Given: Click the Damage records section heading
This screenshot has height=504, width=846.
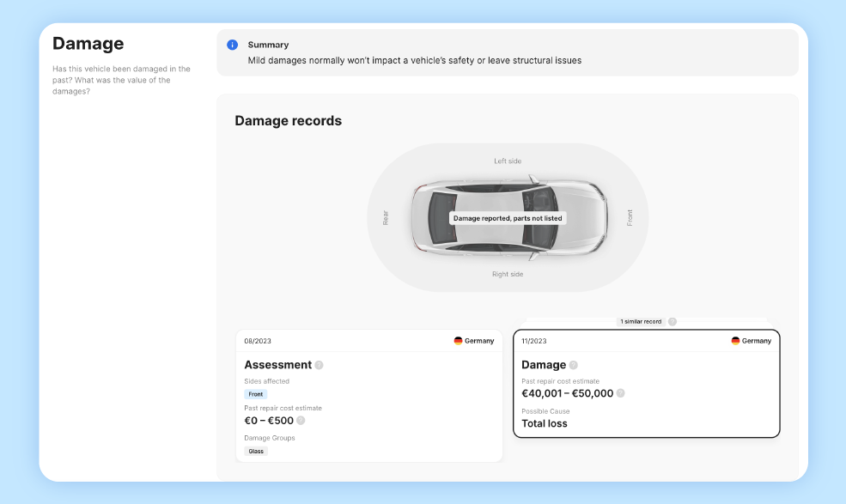Looking at the screenshot, I should tap(288, 121).
